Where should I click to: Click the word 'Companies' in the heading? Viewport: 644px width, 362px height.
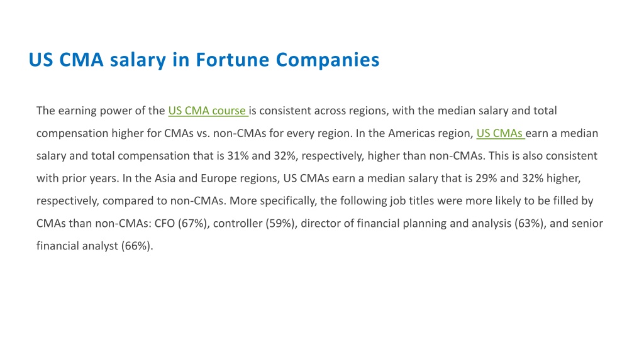coord(328,60)
